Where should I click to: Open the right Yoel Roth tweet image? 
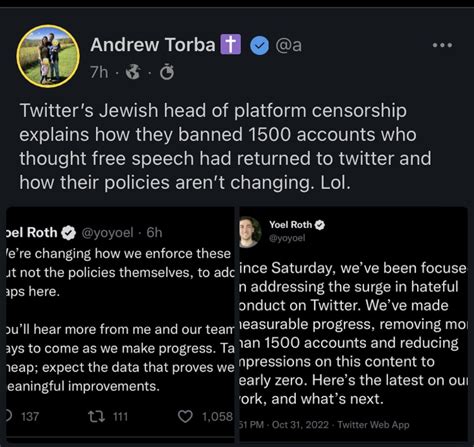(354, 324)
